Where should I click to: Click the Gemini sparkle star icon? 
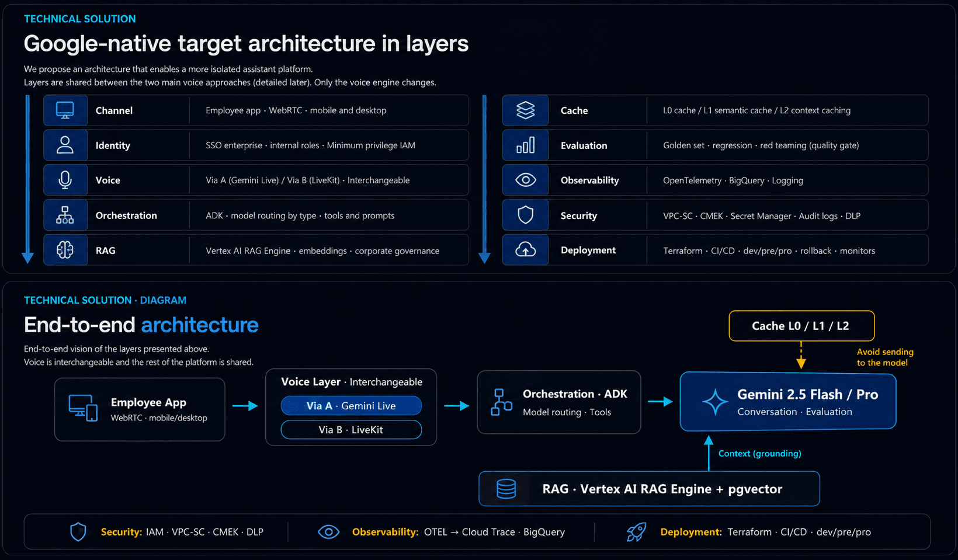pyautogui.click(x=715, y=402)
